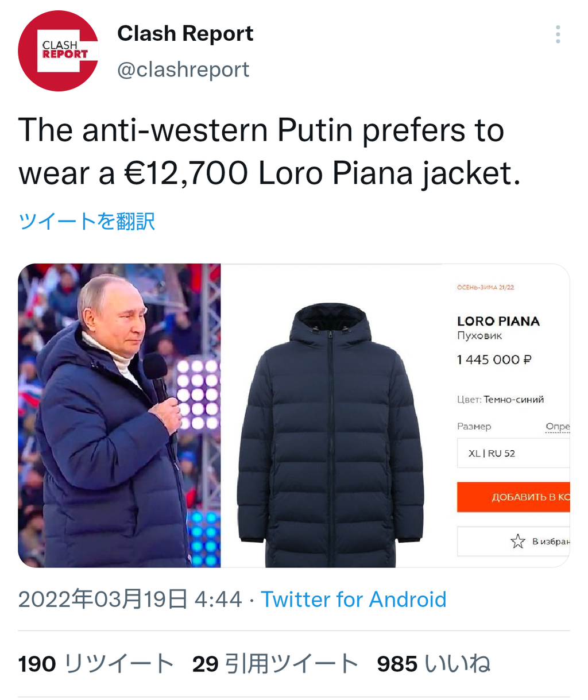Screen dimensions: 588x700
Task: Click the 1 445 000 ₽ price text
Action: point(494,359)
